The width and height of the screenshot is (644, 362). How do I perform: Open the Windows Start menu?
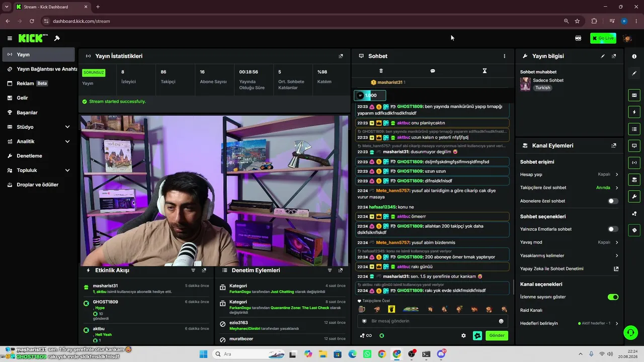[203, 354]
